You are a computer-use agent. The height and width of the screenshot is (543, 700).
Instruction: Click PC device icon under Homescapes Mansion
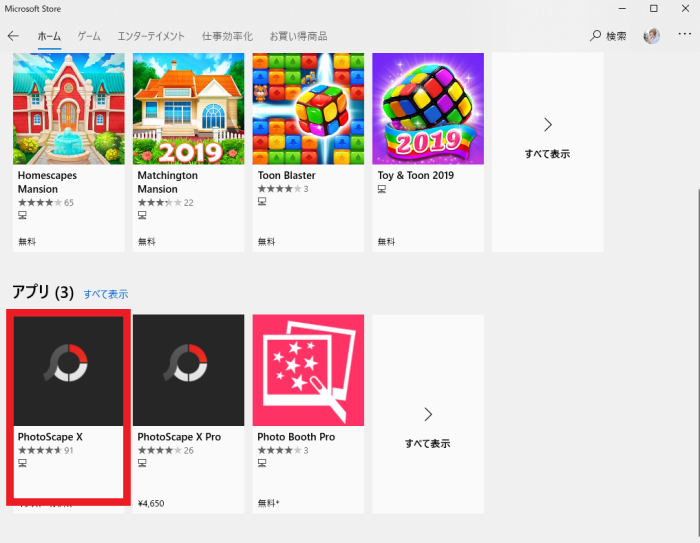coord(22,215)
